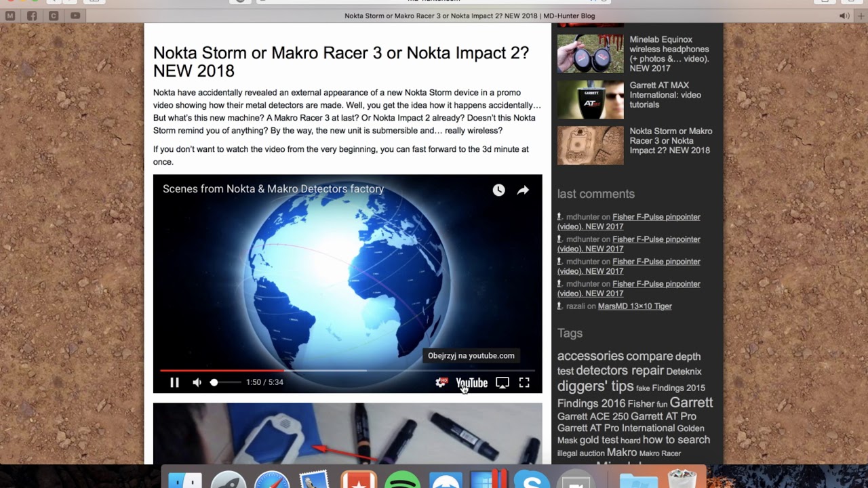Select the 'Findings 2015' tag
The height and width of the screenshot is (488, 868).
coord(679,388)
